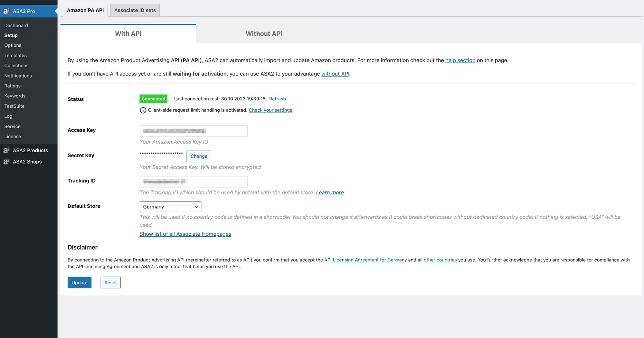Screen dimensions: 644x338
Task: Click Change for the Secret Key
Action: click(x=199, y=156)
